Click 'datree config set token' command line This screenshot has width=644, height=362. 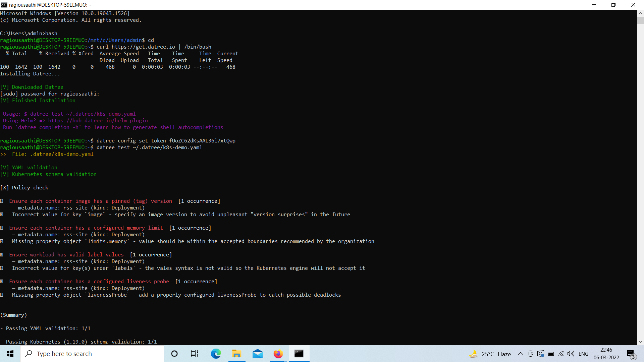click(166, 141)
